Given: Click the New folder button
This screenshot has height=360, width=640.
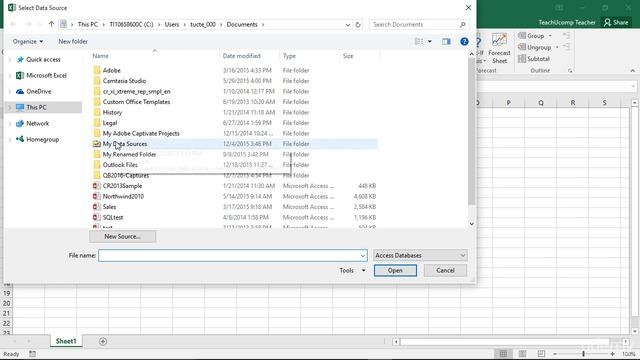Looking at the screenshot, I should point(73,41).
